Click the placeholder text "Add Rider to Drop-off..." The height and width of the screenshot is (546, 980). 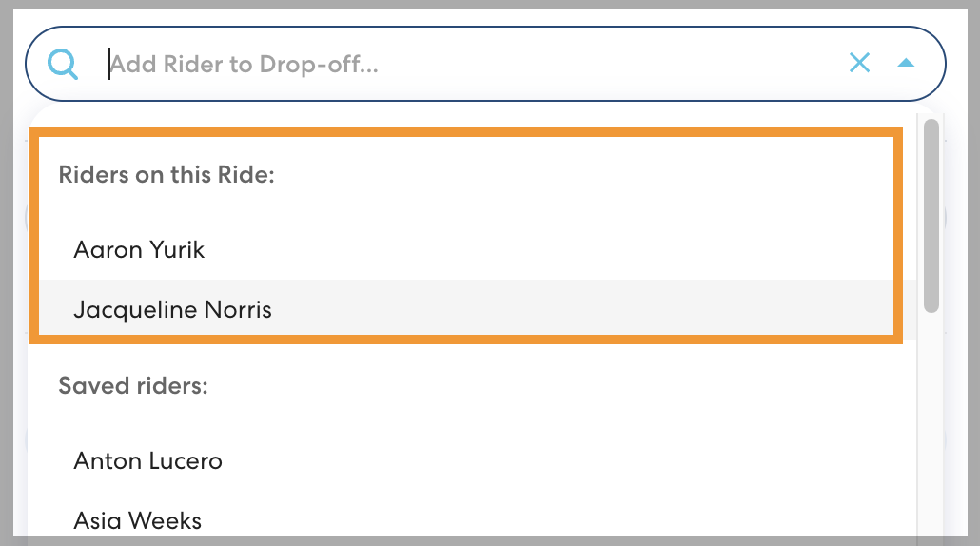pyautogui.click(x=245, y=65)
